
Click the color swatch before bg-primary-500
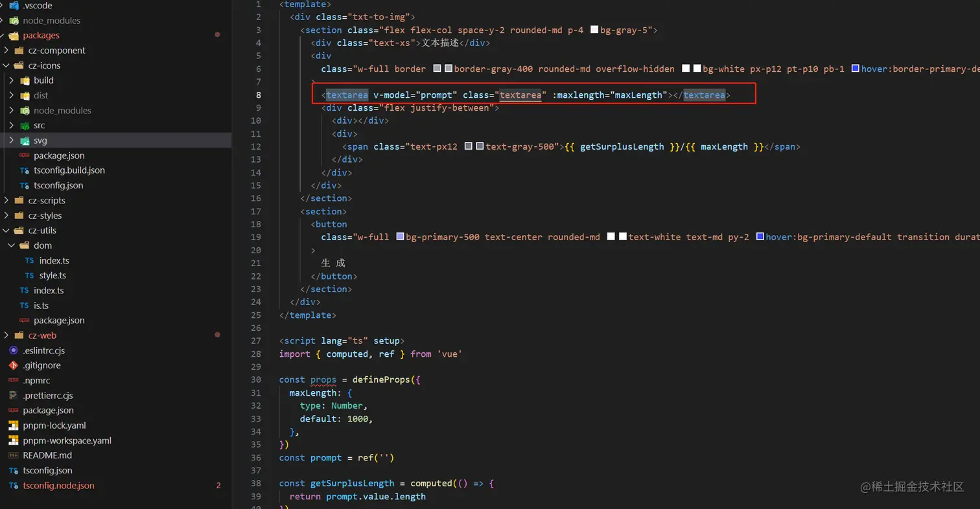(400, 237)
